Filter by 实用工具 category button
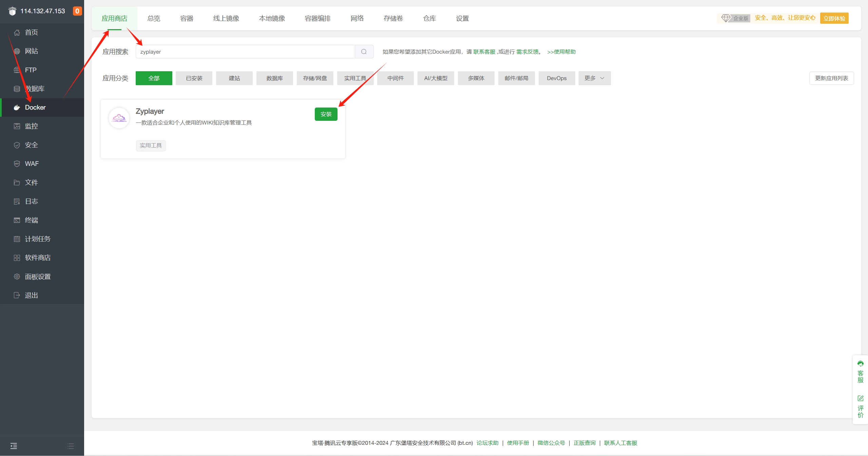The image size is (868, 456). point(355,78)
